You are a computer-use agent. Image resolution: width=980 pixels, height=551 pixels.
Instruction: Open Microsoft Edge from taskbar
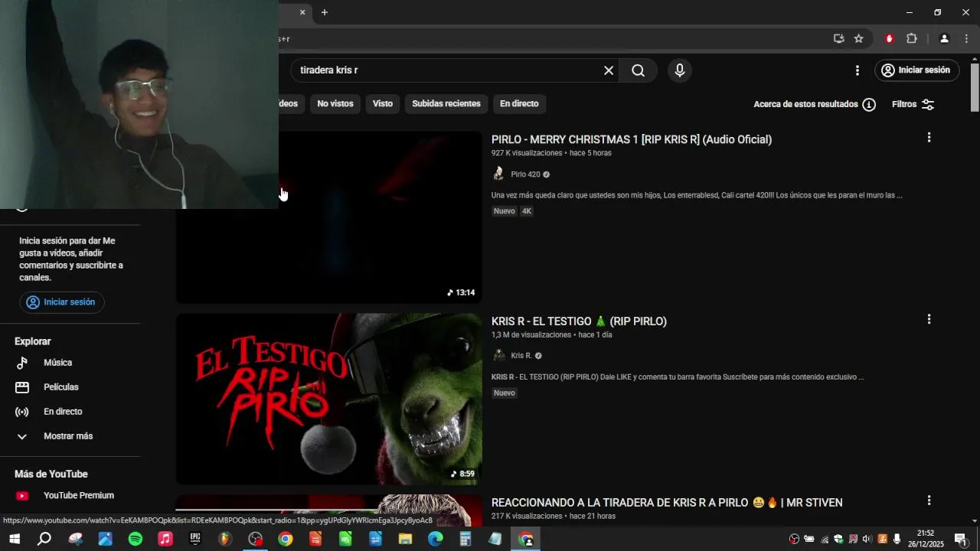[x=435, y=540]
